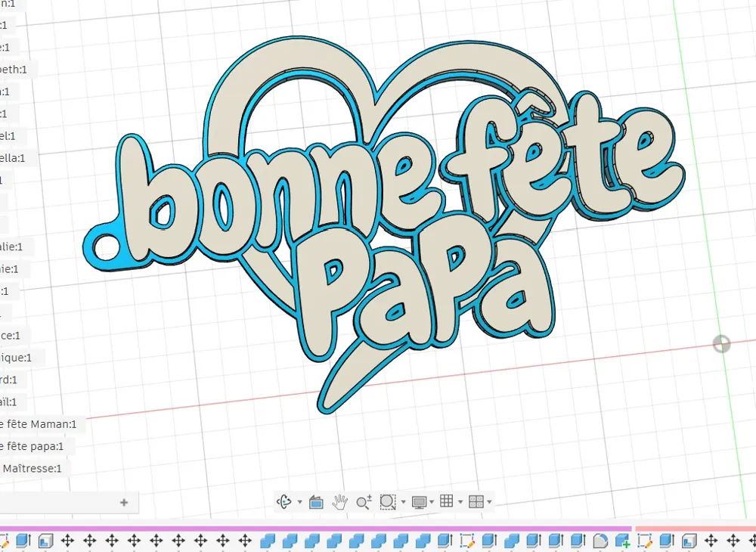Select the Extrude feature right after the purple group's Sketch

pos(489,541)
